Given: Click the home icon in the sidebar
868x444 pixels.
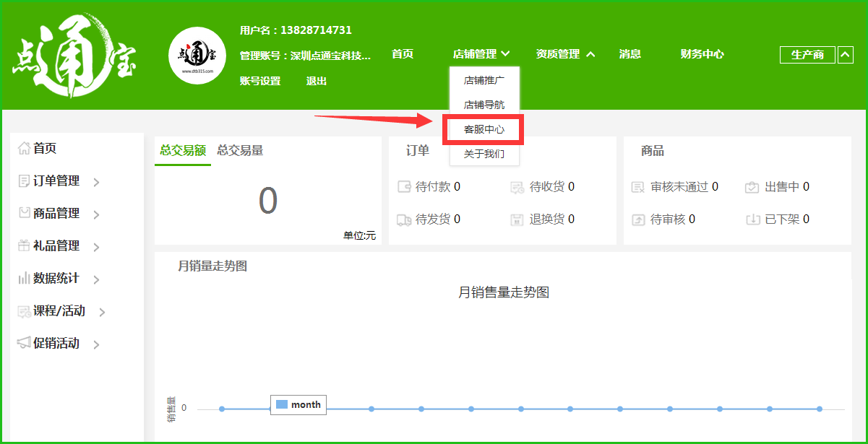Looking at the screenshot, I should pos(24,148).
